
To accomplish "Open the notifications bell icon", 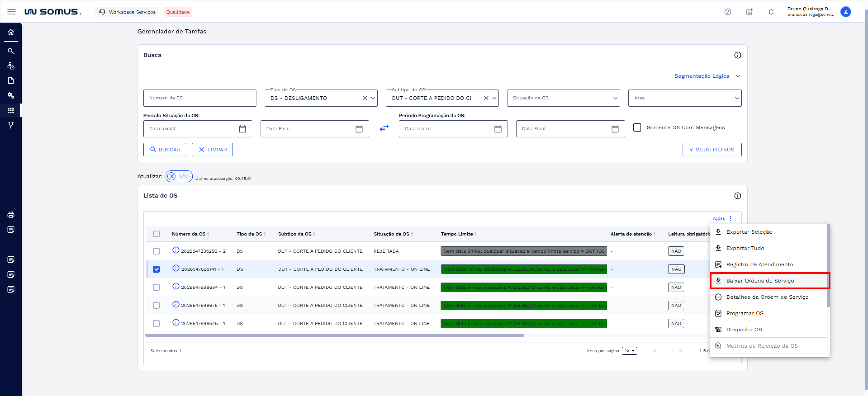I will click(771, 12).
